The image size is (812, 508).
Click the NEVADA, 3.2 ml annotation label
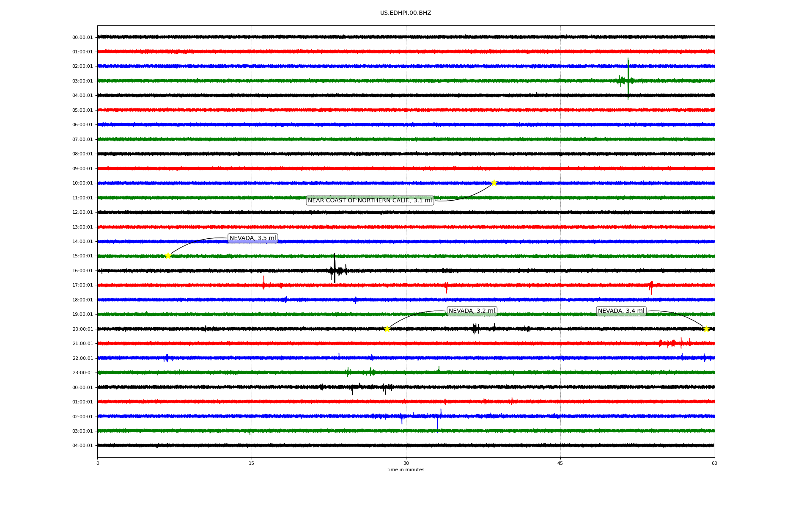[472, 311]
